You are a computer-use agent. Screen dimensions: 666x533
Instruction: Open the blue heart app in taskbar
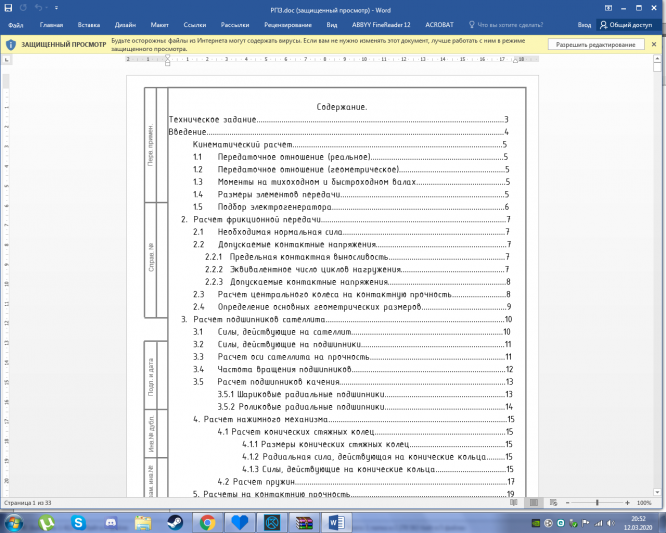point(240,523)
